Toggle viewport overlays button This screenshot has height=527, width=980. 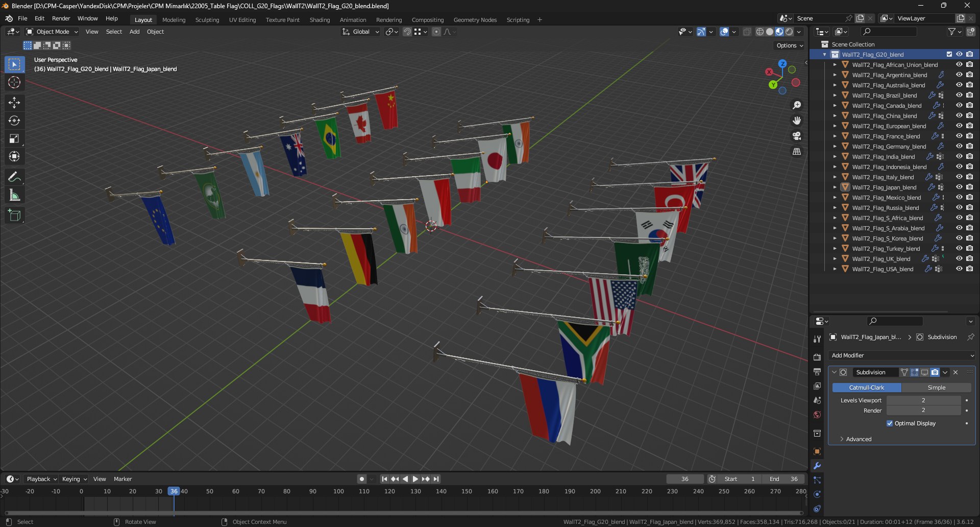(x=724, y=32)
